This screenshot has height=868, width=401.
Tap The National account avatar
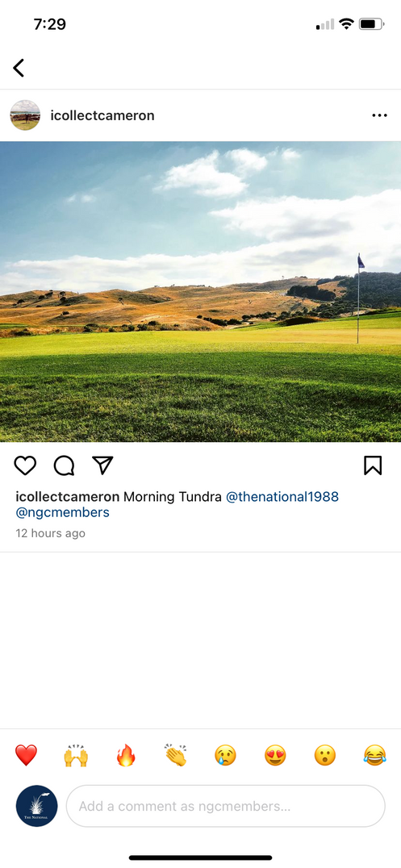pyautogui.click(x=36, y=806)
